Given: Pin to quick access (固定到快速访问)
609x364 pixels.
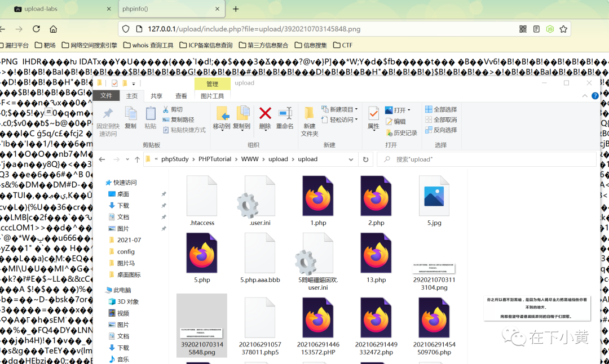Looking at the screenshot, I should point(108,122).
